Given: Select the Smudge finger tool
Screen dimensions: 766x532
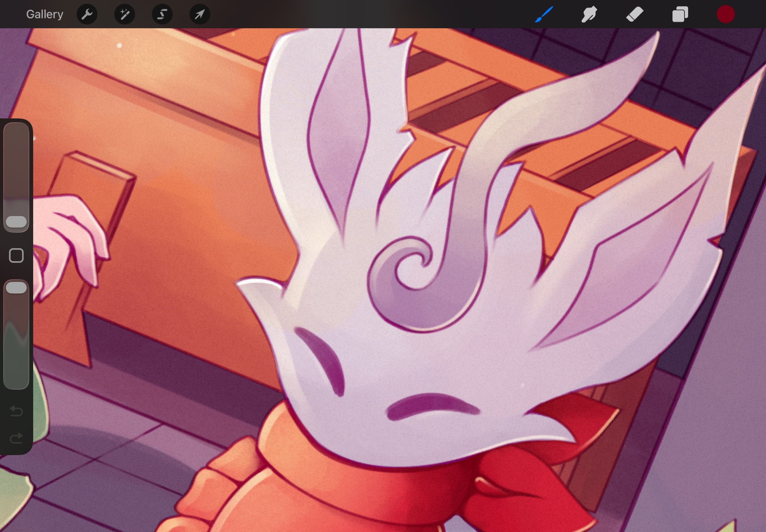Looking at the screenshot, I should coord(589,15).
